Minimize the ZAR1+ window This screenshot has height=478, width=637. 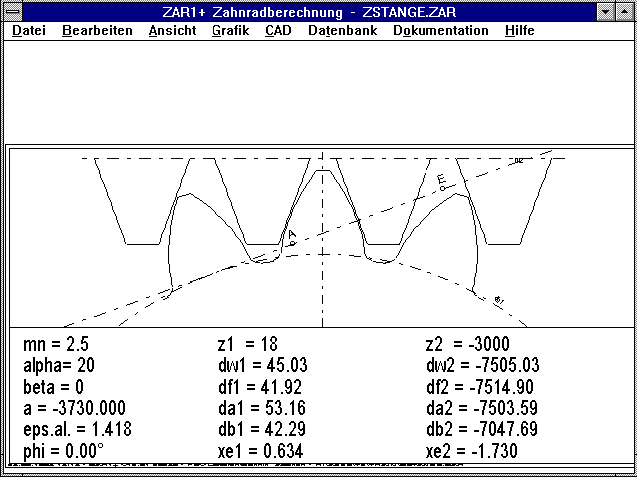(x=606, y=11)
